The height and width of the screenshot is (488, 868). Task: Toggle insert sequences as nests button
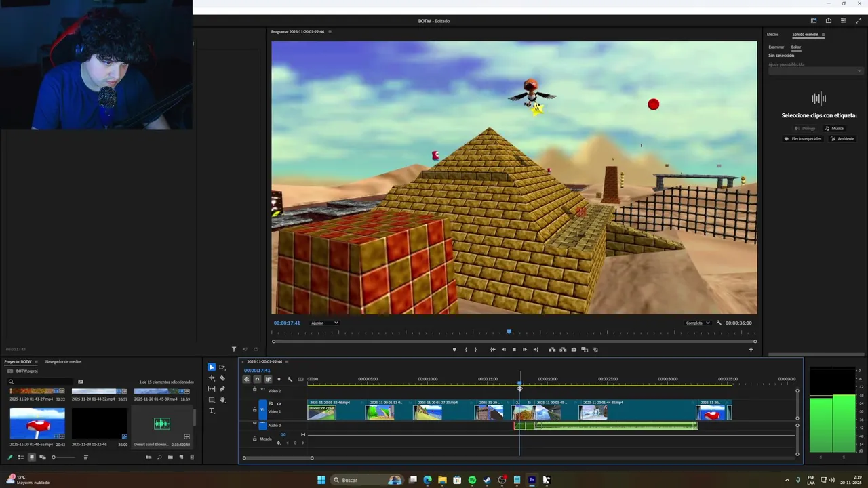pyautogui.click(x=246, y=380)
